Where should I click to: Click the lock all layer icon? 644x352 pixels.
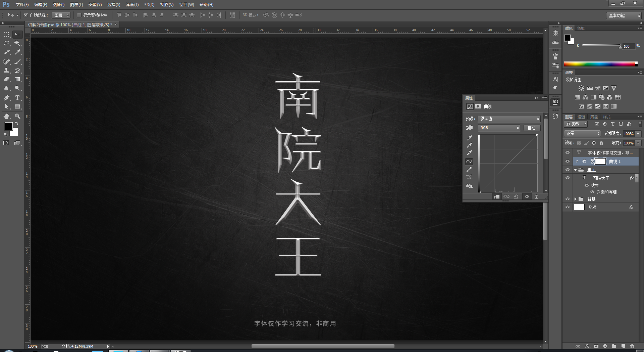click(x=601, y=143)
